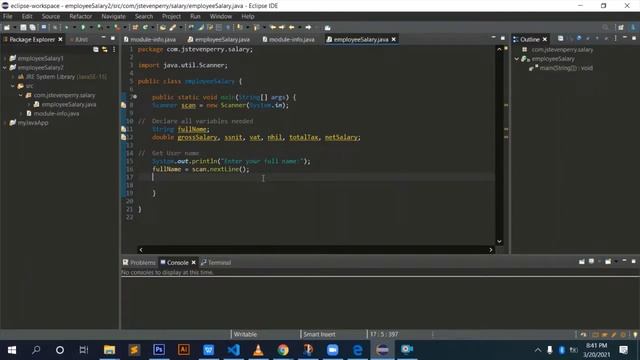Select module-info.java in Package Explorer tree
The image size is (640, 360).
(x=56, y=113)
